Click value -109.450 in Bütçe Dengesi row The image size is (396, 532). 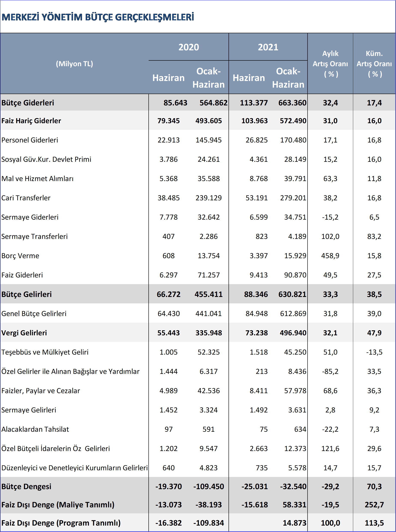click(x=209, y=487)
